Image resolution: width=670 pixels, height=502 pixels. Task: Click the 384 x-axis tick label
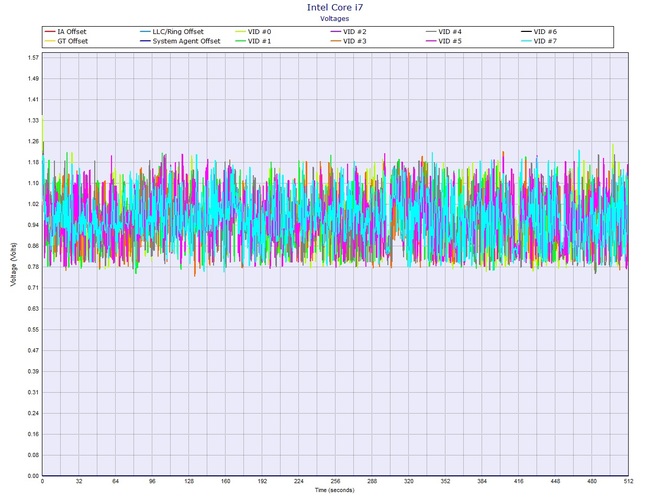[x=482, y=481]
